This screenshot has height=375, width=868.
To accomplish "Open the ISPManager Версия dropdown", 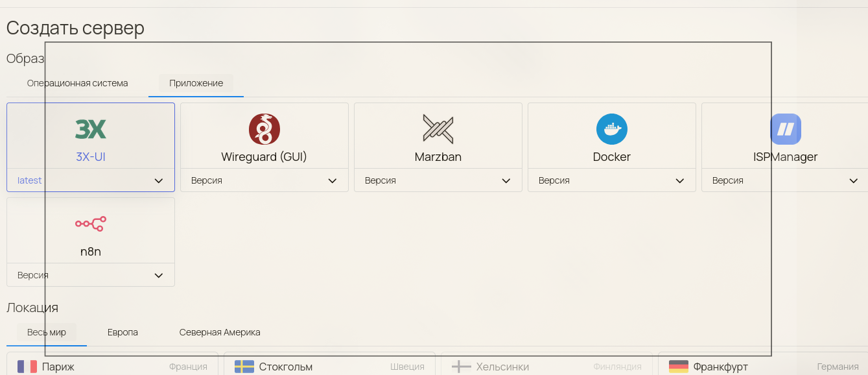I will pyautogui.click(x=785, y=180).
